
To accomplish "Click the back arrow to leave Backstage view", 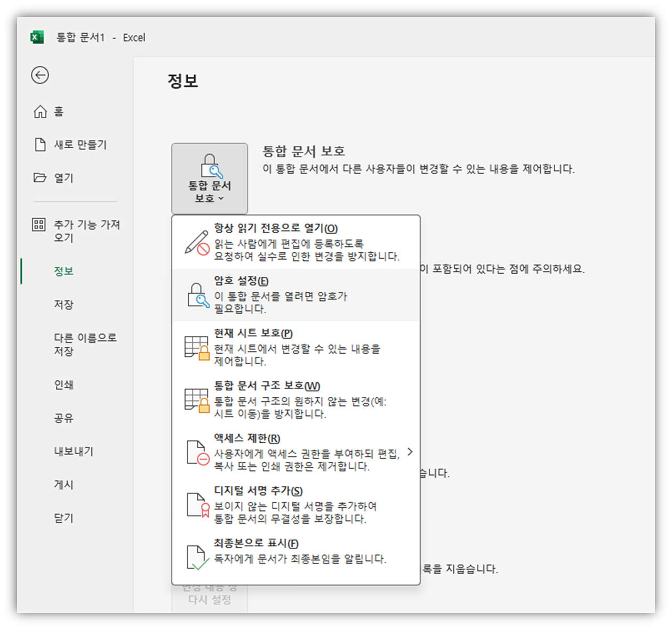I will pyautogui.click(x=41, y=76).
